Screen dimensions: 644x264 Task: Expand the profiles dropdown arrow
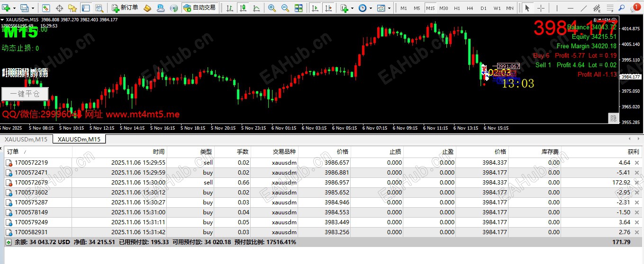coord(32,8)
